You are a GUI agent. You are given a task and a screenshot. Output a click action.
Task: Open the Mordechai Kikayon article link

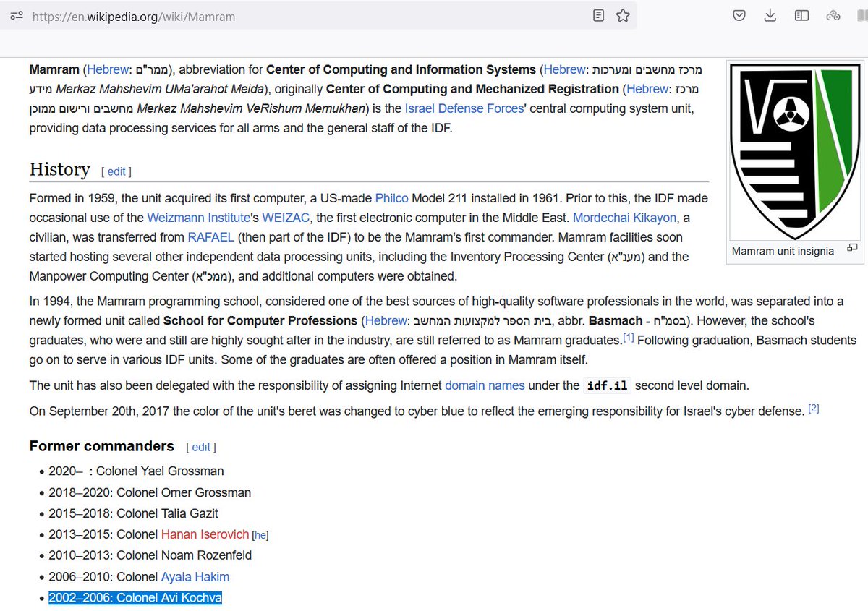point(625,217)
